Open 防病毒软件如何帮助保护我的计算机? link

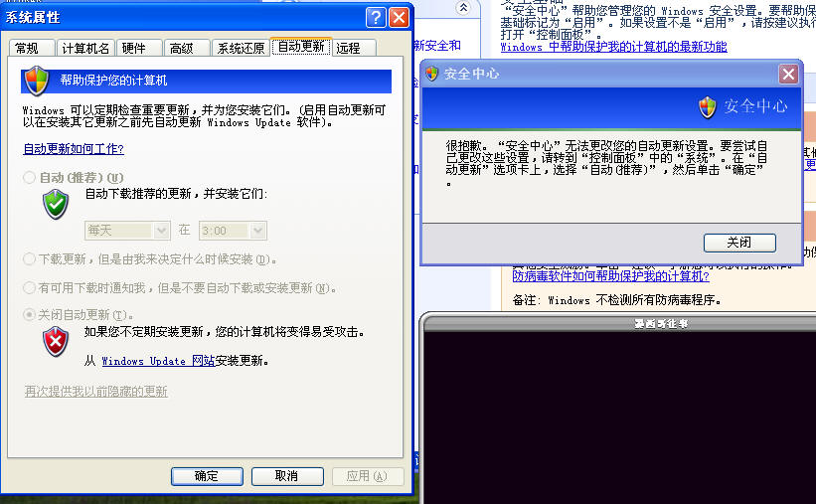[610, 276]
